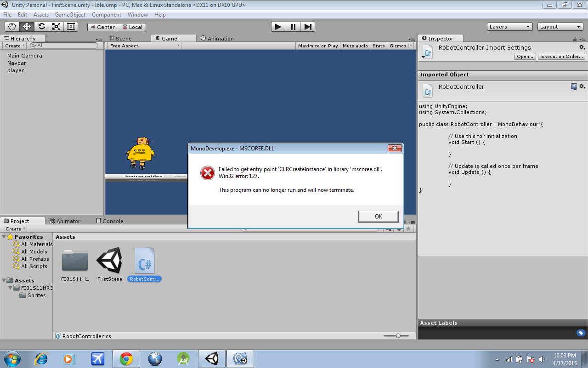Select the Hand tool in toolbar
The height and width of the screenshot is (368, 588).
point(12,27)
